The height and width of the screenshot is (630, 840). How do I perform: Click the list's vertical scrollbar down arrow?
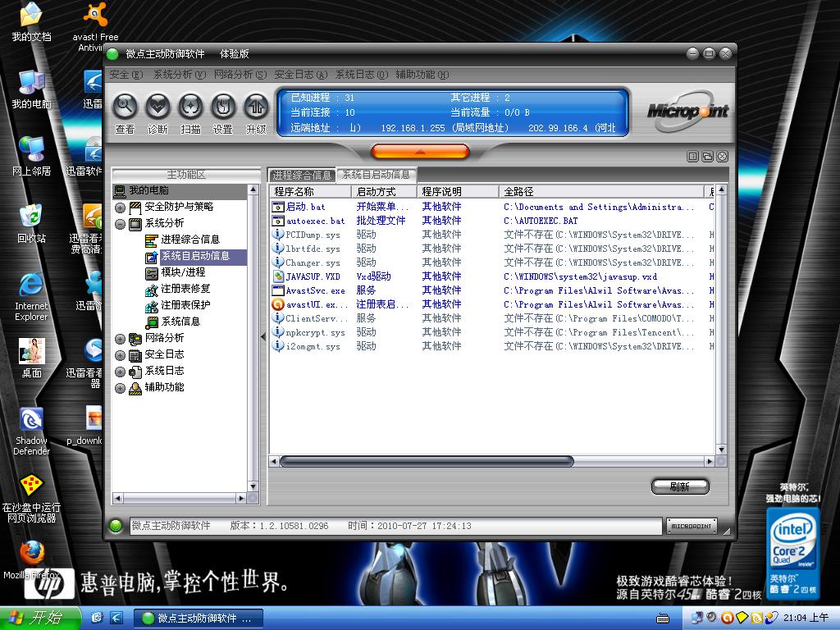tap(721, 450)
